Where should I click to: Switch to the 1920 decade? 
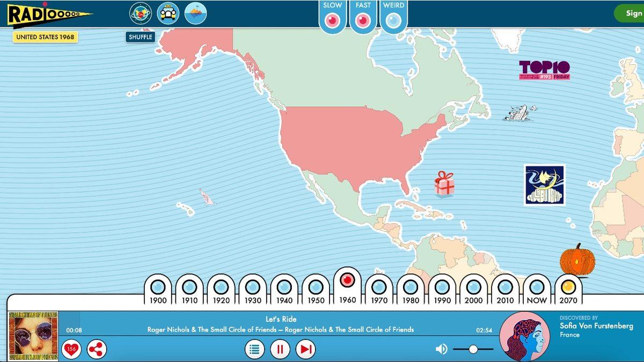click(221, 287)
